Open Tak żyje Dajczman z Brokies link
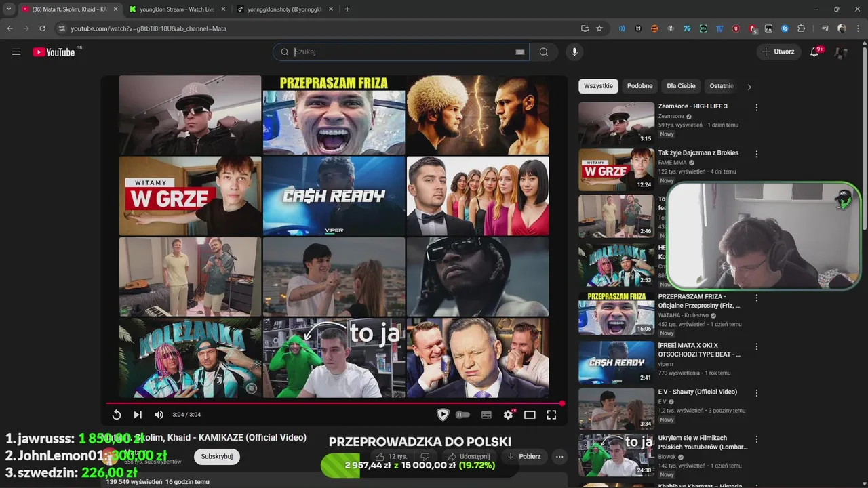 pos(698,153)
